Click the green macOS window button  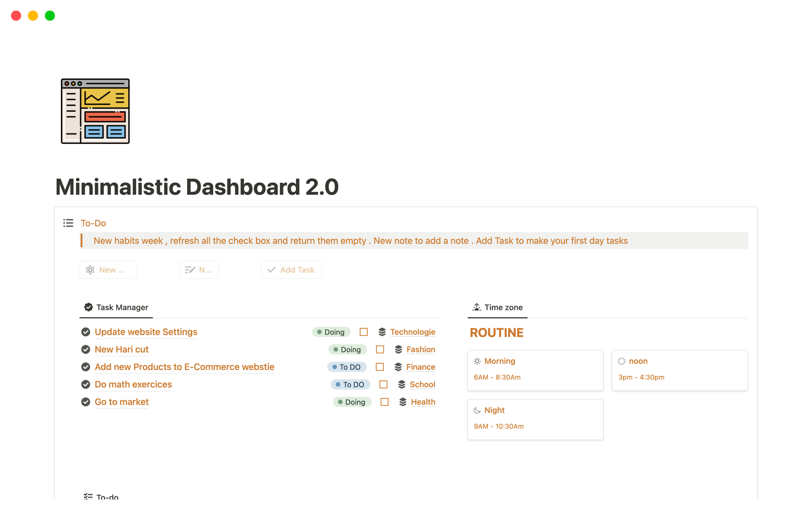pyautogui.click(x=50, y=16)
